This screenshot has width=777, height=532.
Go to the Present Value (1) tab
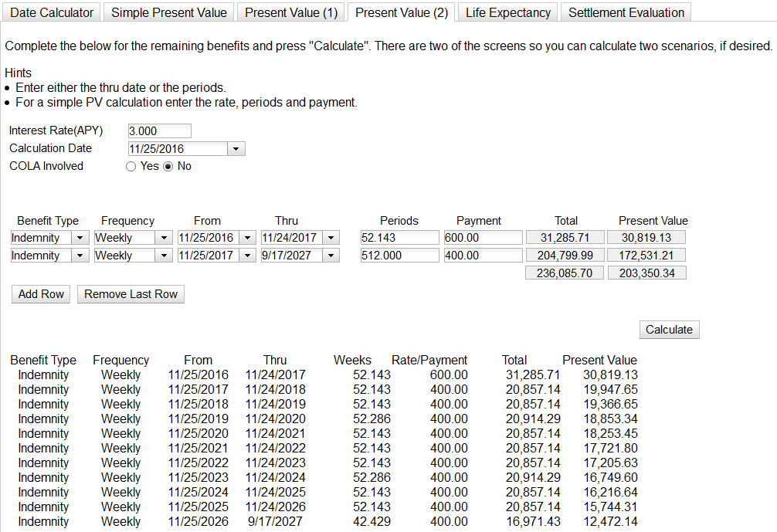coord(291,12)
